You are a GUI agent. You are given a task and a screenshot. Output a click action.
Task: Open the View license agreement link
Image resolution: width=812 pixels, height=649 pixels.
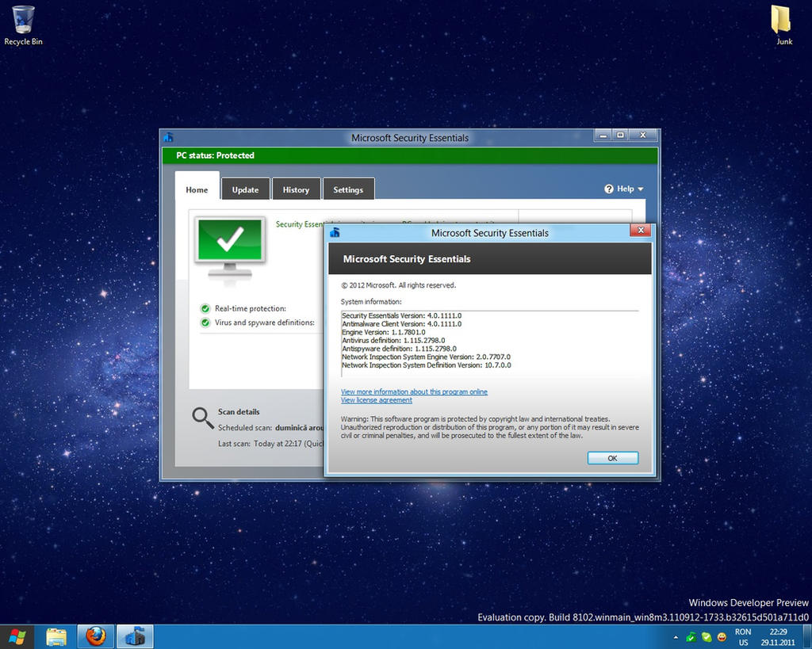[376, 400]
